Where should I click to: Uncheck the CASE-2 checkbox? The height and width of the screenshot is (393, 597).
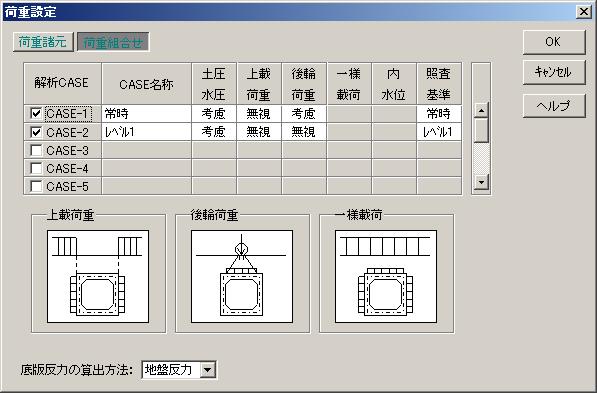pyautogui.click(x=36, y=132)
